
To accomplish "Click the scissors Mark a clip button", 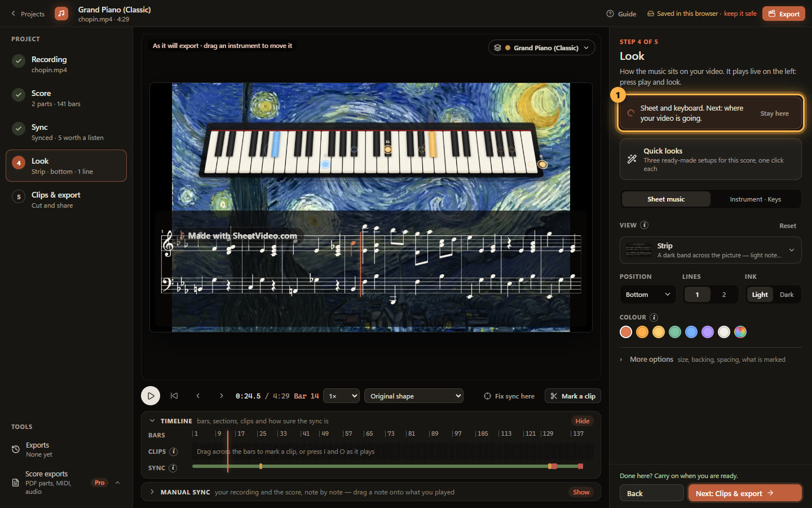I will point(573,396).
